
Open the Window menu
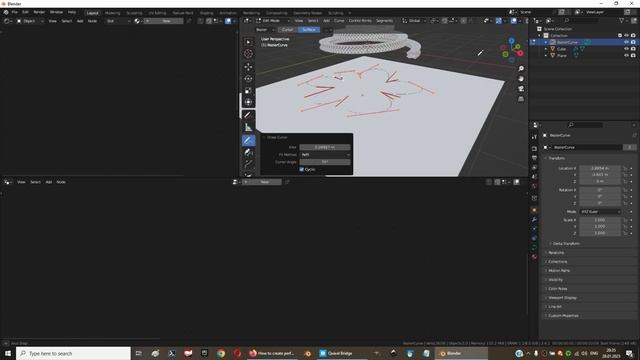(x=56, y=12)
